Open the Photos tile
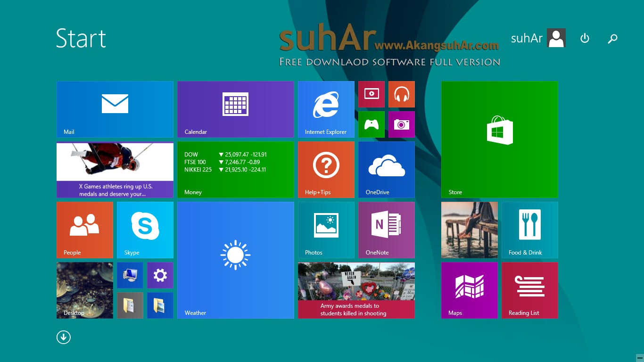644x362 pixels. [326, 230]
